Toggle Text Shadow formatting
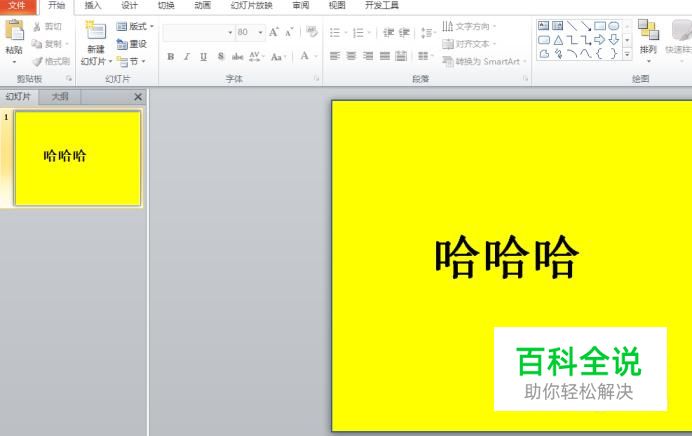 221,56
